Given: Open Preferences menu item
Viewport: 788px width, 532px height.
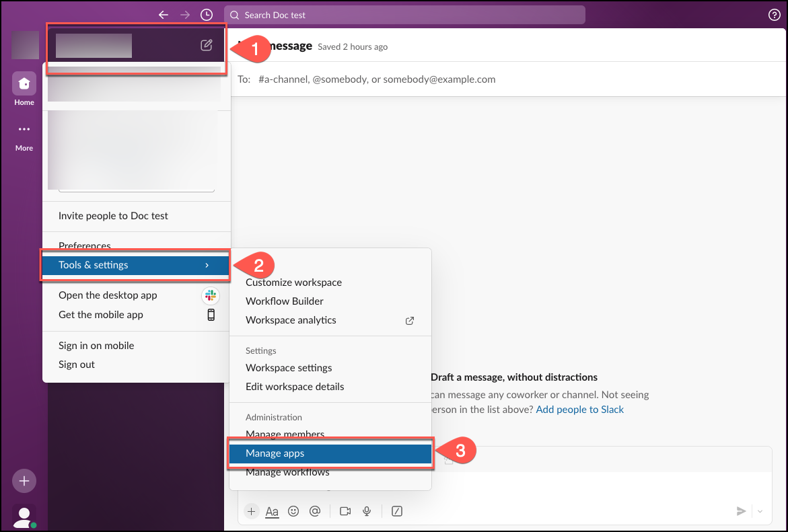Looking at the screenshot, I should click(x=136, y=245).
